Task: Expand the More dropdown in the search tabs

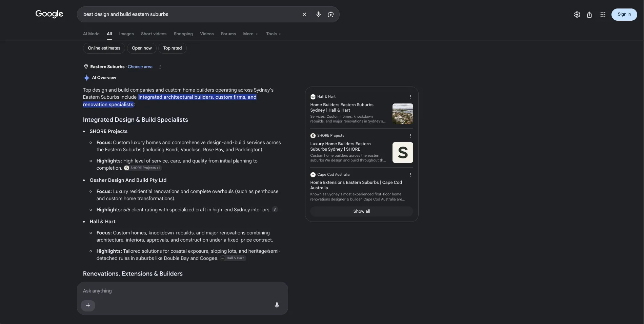Action: [x=250, y=34]
